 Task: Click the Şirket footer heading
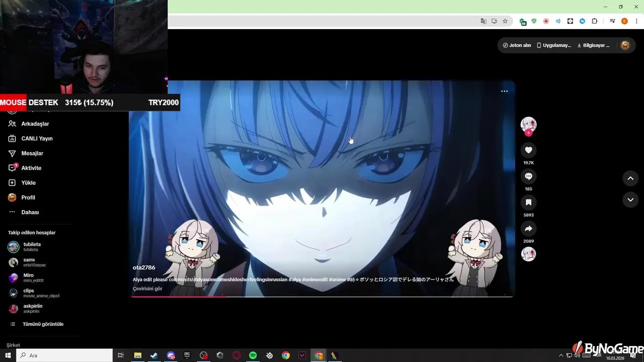point(13,345)
